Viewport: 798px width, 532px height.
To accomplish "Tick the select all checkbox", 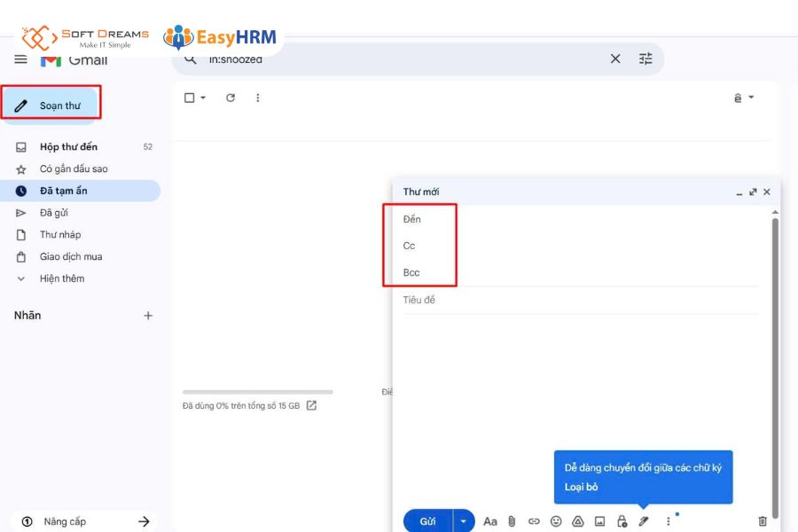I will point(189,98).
